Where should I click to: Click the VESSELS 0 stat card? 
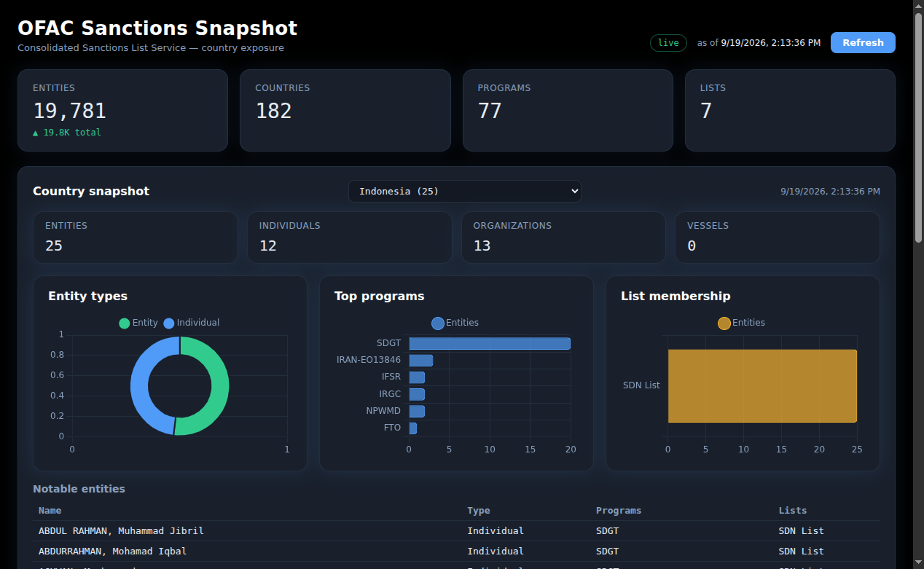point(778,237)
